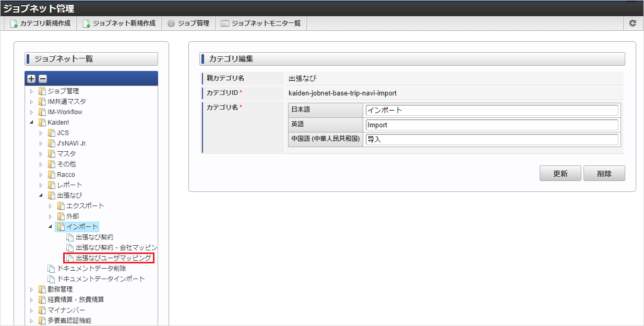The image size is (644, 326).
Task: Click the 中国語 category name field
Action: 492,139
